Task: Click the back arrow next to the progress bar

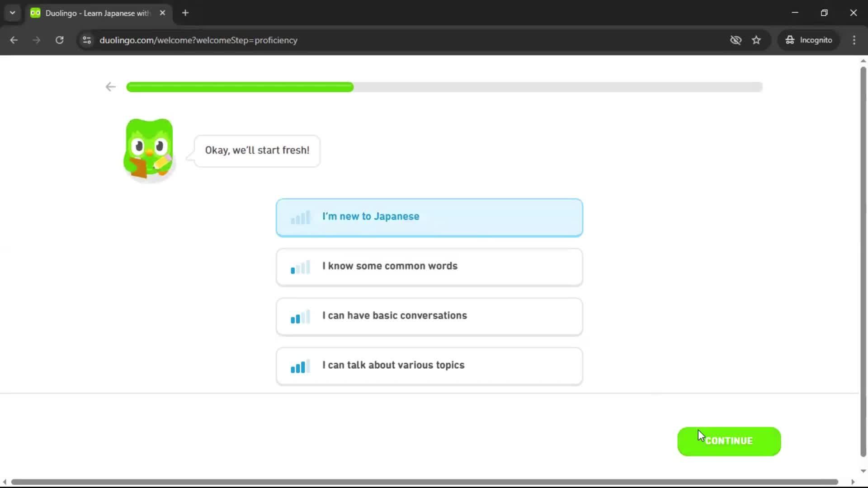Action: click(x=110, y=87)
